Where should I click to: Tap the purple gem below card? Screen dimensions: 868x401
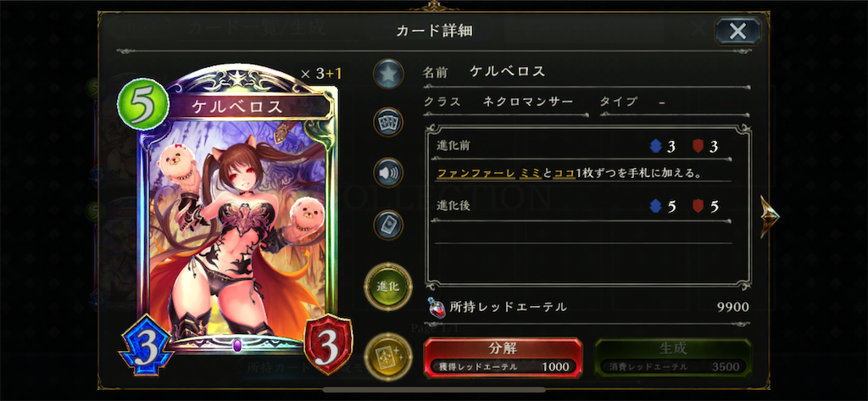[237, 346]
